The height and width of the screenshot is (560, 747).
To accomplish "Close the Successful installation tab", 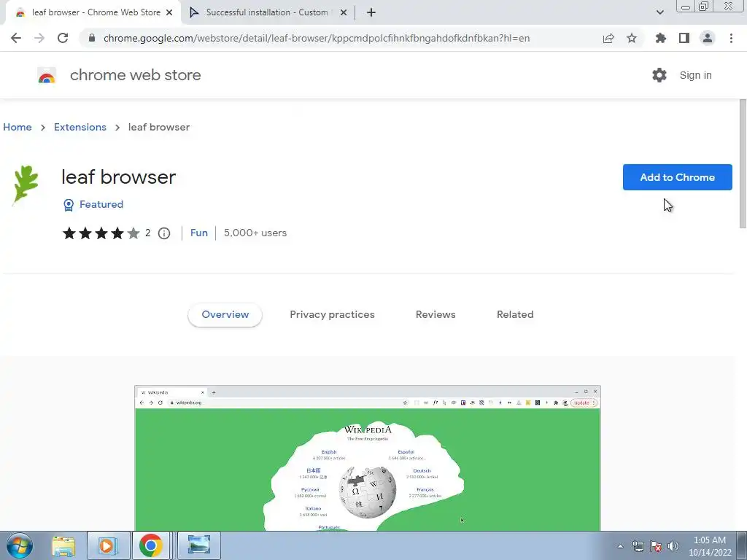I will tap(344, 13).
